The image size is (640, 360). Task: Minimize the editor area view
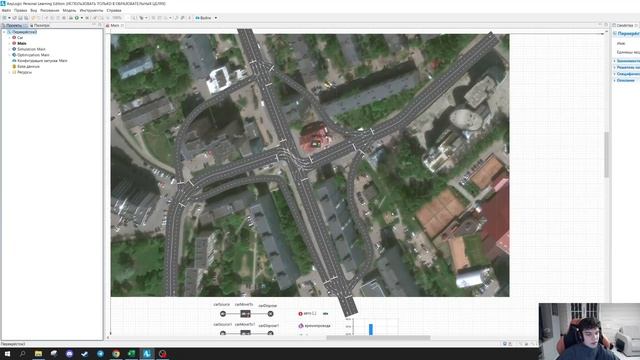pyautogui.click(x=600, y=25)
